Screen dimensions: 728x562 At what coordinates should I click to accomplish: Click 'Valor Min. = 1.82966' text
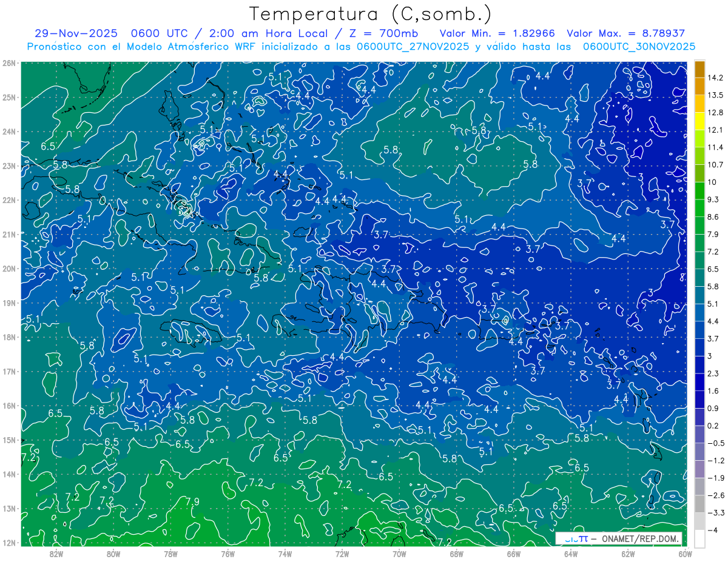(x=497, y=33)
